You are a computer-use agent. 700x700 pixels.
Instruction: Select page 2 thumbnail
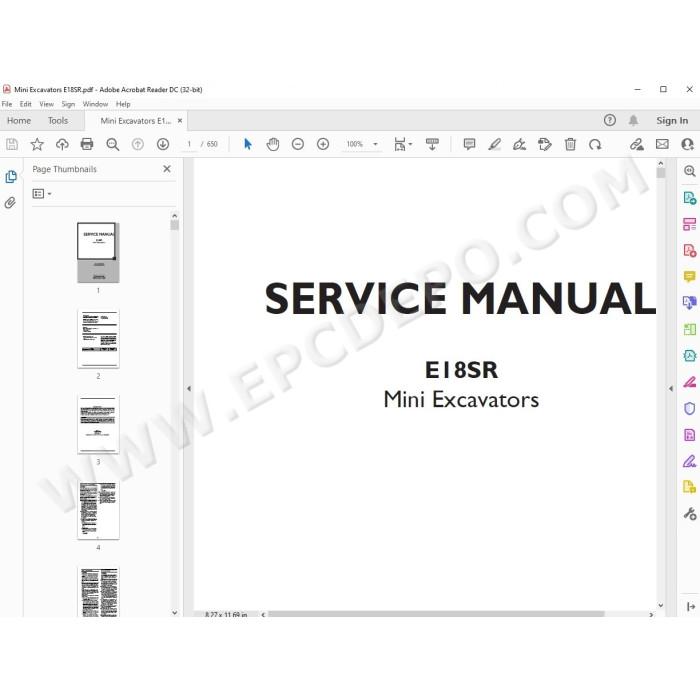coord(98,338)
